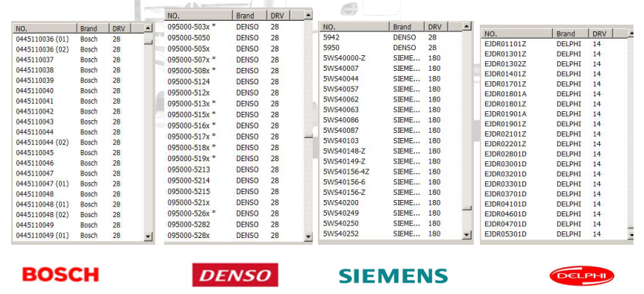Sort Denso list by DRV column header

[x=279, y=16]
